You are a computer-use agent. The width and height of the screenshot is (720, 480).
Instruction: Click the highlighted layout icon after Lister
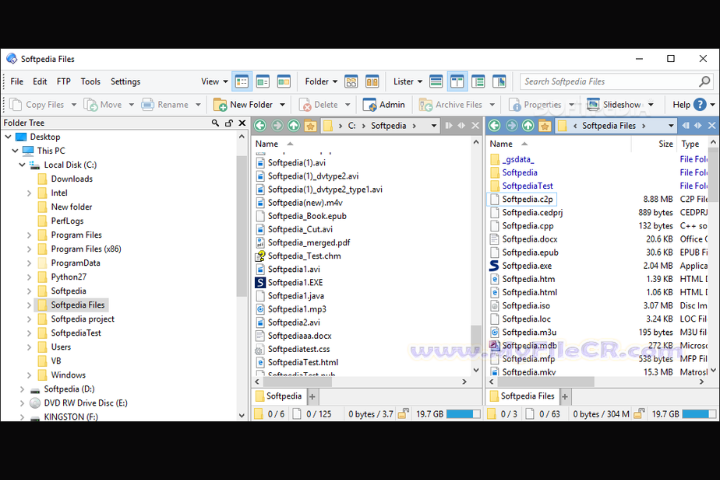[x=457, y=82]
